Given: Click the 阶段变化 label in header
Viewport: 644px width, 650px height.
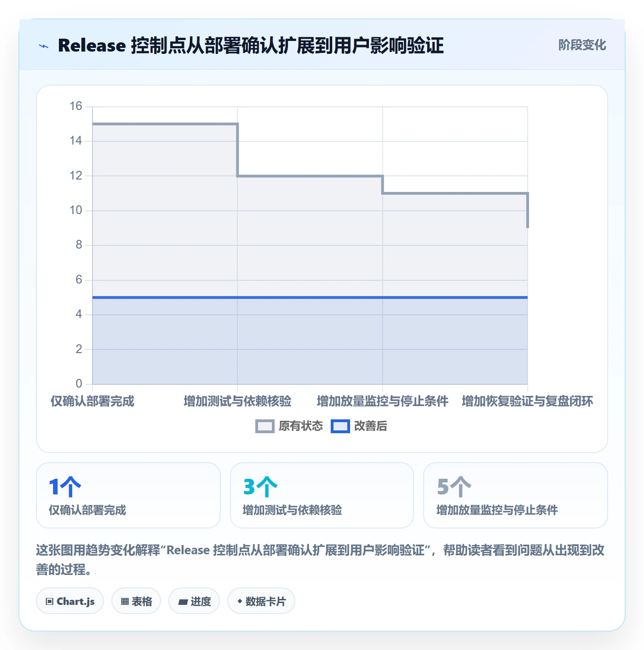Looking at the screenshot, I should point(582,45).
